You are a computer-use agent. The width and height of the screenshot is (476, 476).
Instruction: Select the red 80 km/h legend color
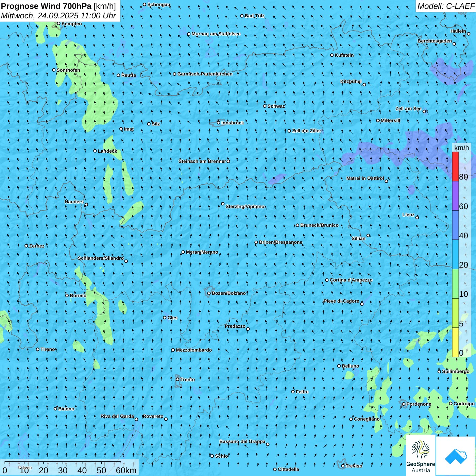tap(455, 166)
